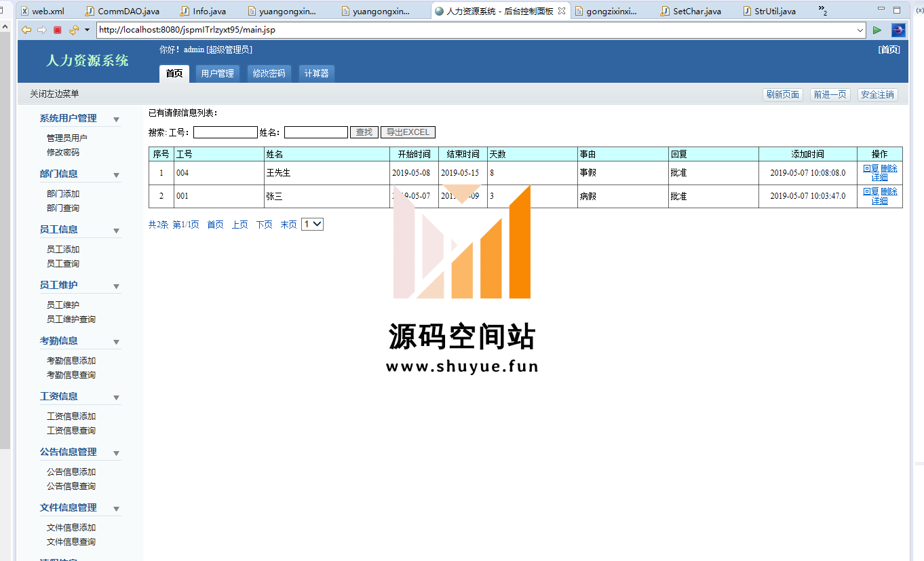Open 工资信息添加 in the sidebar
Screen dimensions: 924x561
(71, 417)
